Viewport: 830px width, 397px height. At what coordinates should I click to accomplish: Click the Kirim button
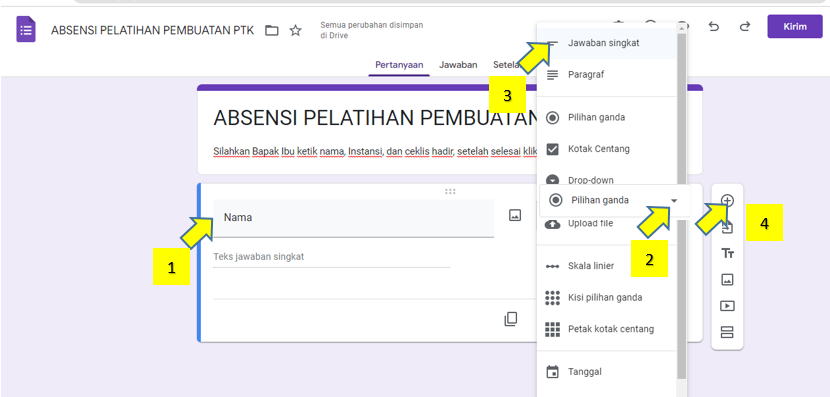click(x=795, y=26)
